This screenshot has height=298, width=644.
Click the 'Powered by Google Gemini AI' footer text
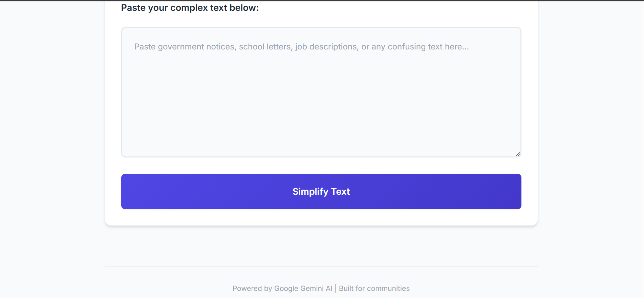(282, 289)
